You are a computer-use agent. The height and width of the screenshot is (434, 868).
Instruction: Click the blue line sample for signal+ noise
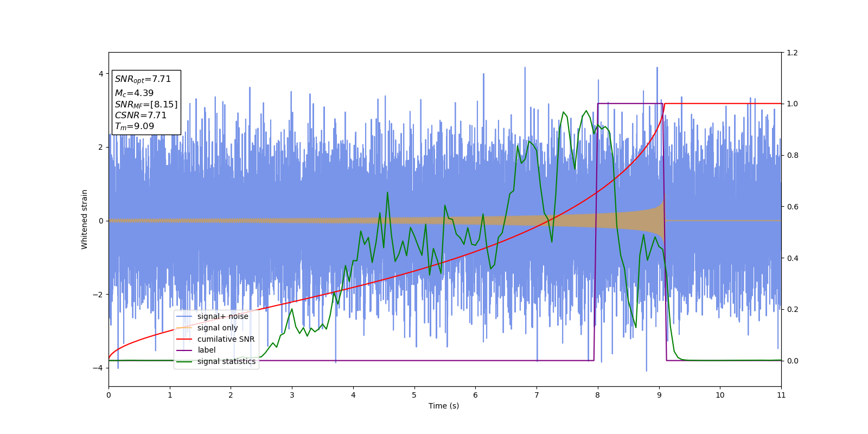click(184, 316)
